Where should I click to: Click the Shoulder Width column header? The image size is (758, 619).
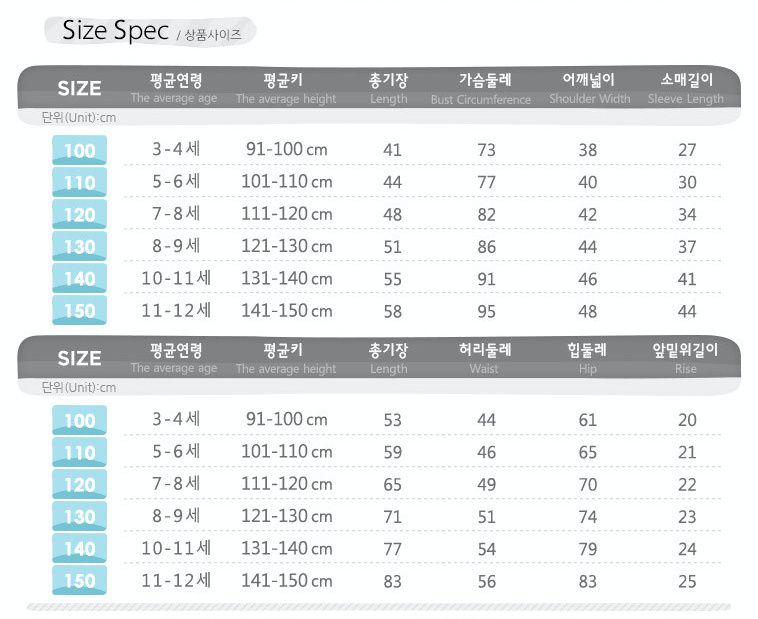[x=588, y=88]
